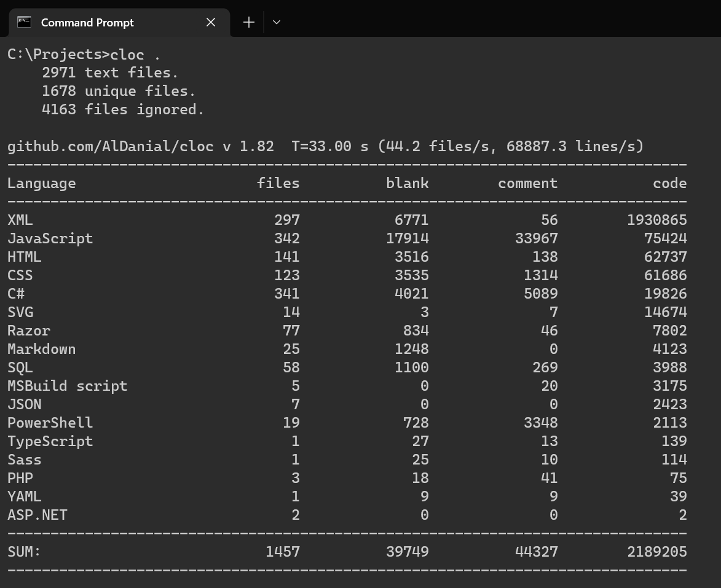
Task: Open the new tab profile dropdown arrow
Action: 277,22
